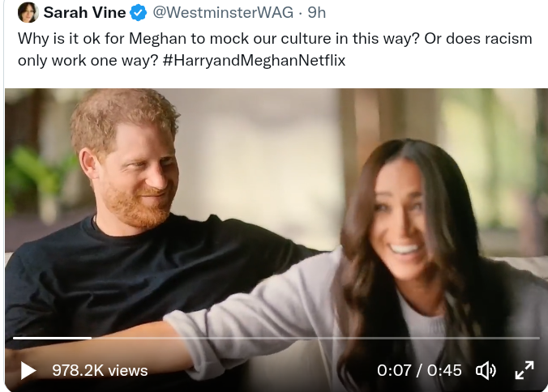Click the 978.2K views counter

100,370
